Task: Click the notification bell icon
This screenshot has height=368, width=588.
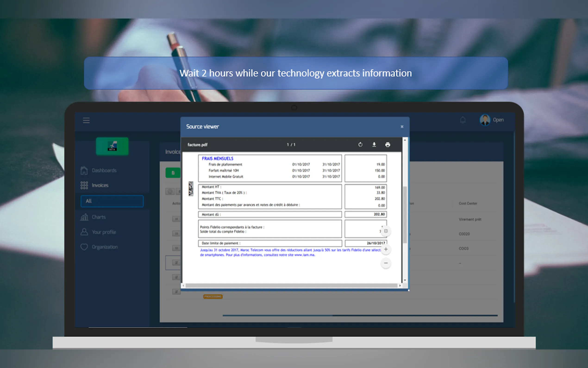Action: (x=463, y=120)
